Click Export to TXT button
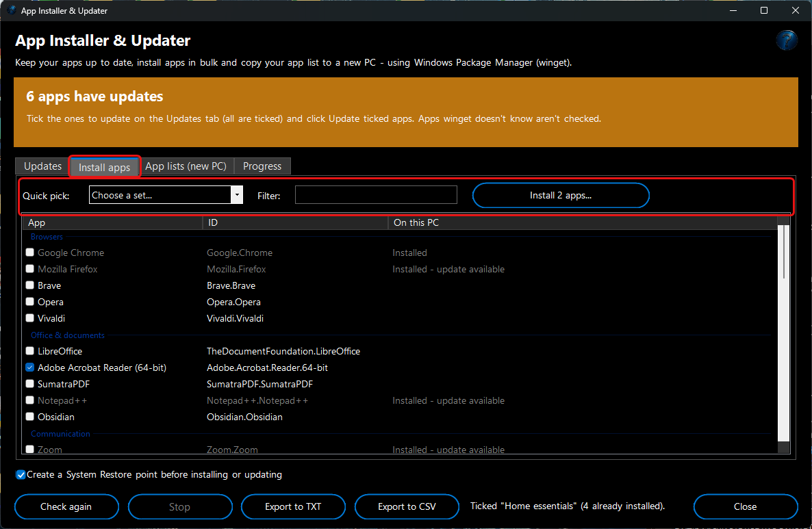This screenshot has width=812, height=529. tap(293, 506)
